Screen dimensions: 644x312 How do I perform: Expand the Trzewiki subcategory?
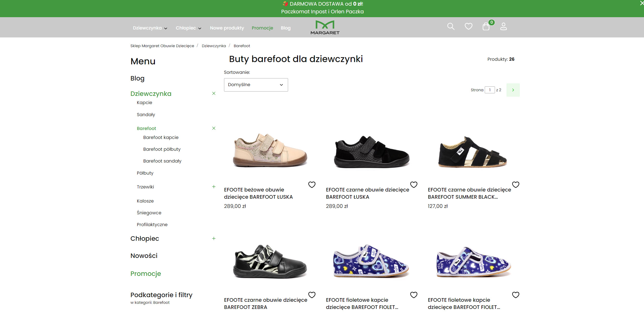tap(214, 187)
